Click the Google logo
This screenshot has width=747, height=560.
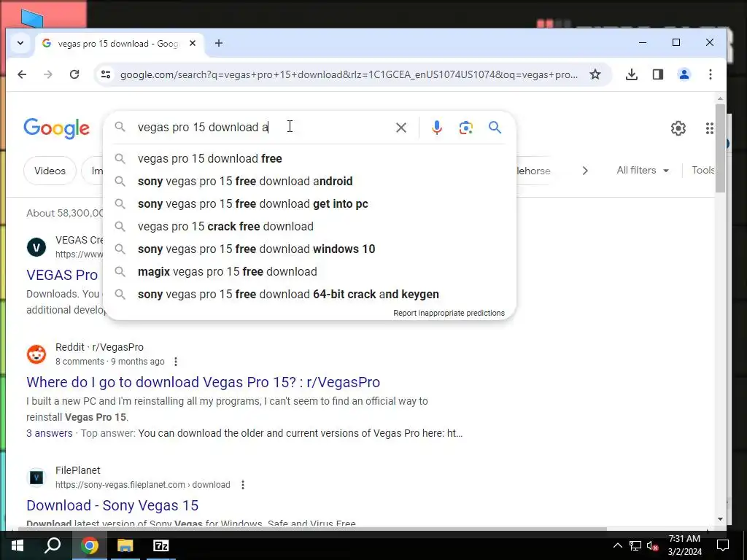point(56,128)
